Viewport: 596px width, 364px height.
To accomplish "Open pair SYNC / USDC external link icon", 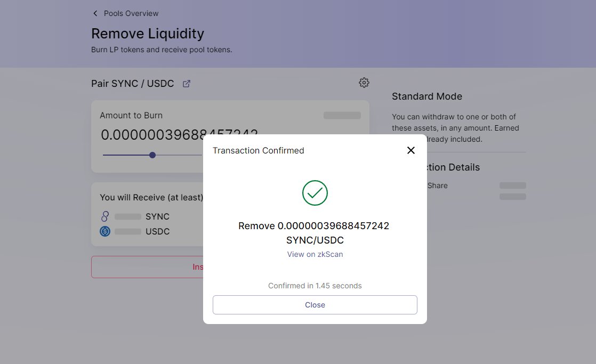I will pyautogui.click(x=186, y=84).
